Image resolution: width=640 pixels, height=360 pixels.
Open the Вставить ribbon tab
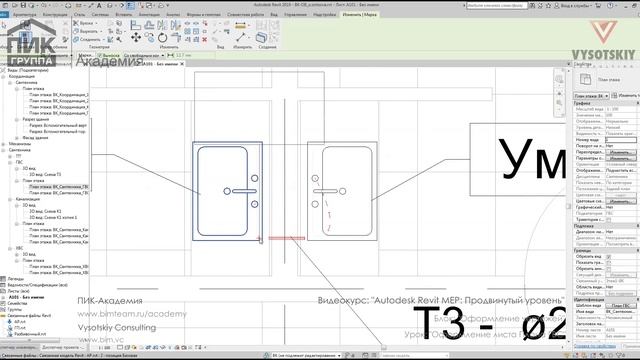point(124,14)
